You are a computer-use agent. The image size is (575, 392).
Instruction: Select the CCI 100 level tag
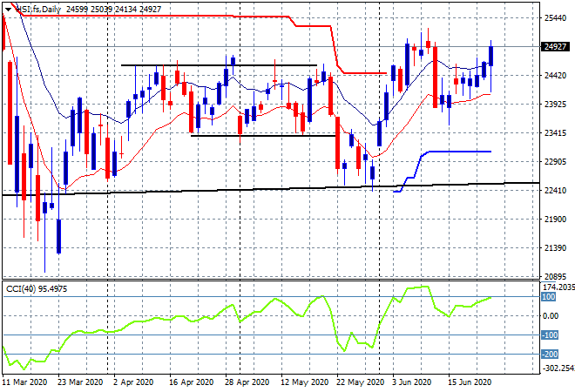pyautogui.click(x=548, y=297)
